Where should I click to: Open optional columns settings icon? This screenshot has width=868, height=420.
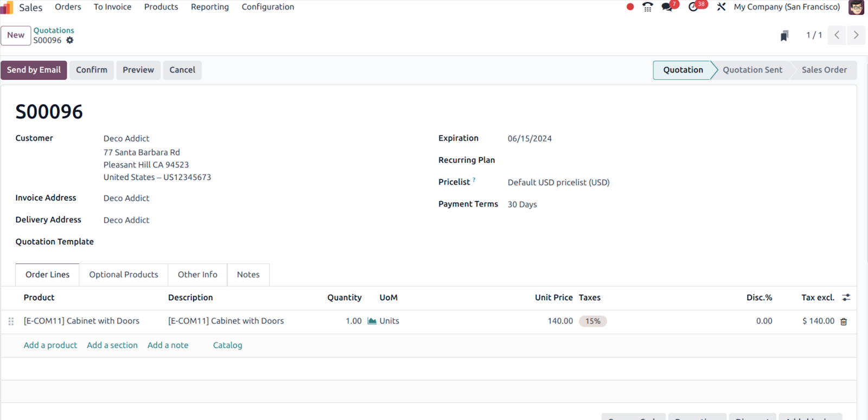click(x=846, y=298)
